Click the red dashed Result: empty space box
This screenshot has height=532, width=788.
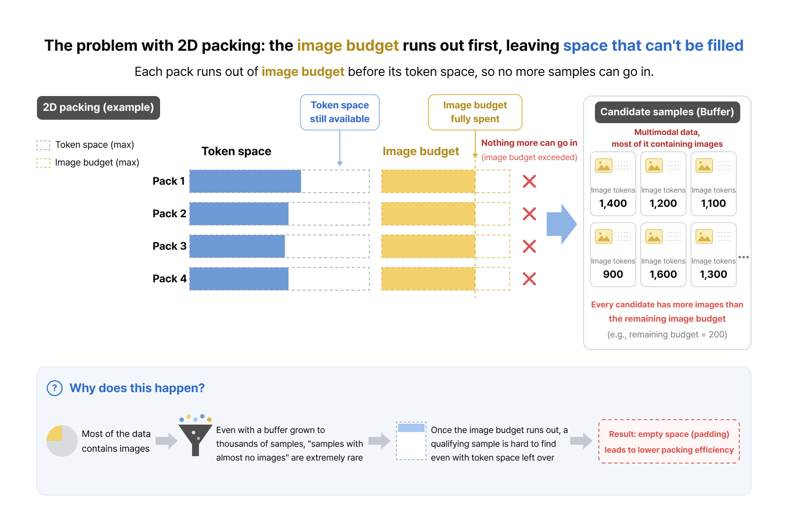[x=669, y=441]
